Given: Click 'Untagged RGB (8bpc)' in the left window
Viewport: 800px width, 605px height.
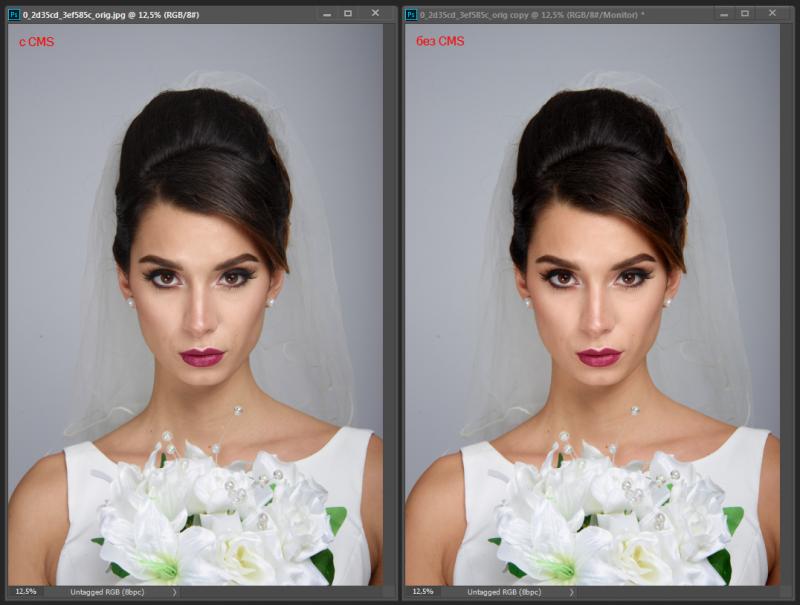Looking at the screenshot, I should (107, 592).
